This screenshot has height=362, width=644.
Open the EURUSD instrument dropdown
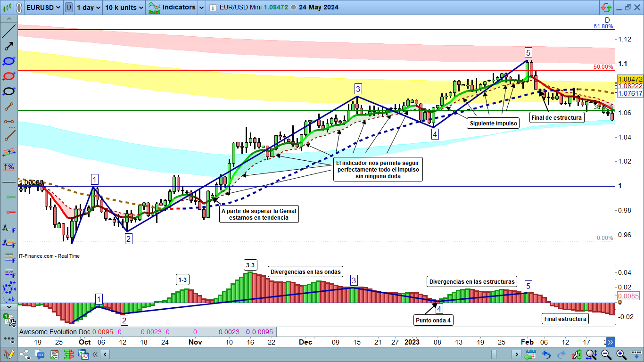[43, 8]
